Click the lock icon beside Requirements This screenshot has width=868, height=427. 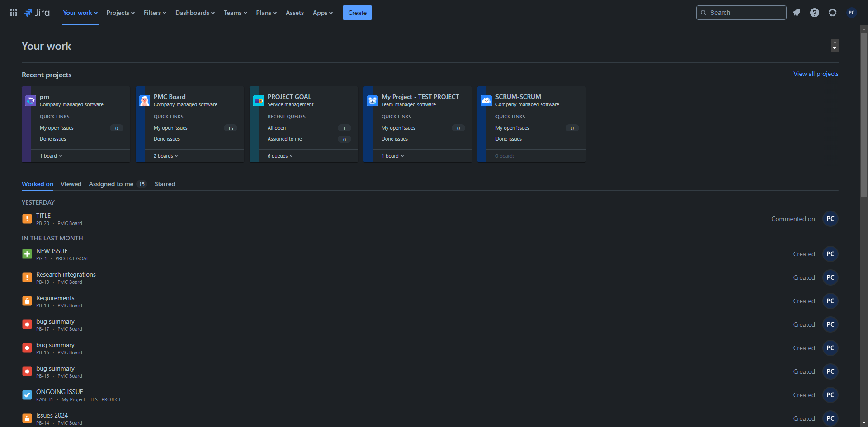(x=27, y=301)
